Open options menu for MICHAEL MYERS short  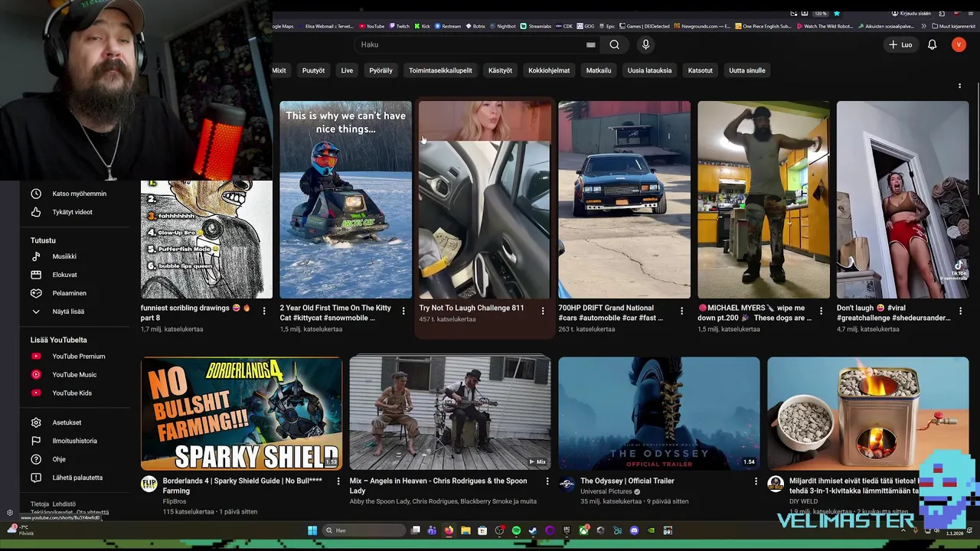click(x=821, y=311)
